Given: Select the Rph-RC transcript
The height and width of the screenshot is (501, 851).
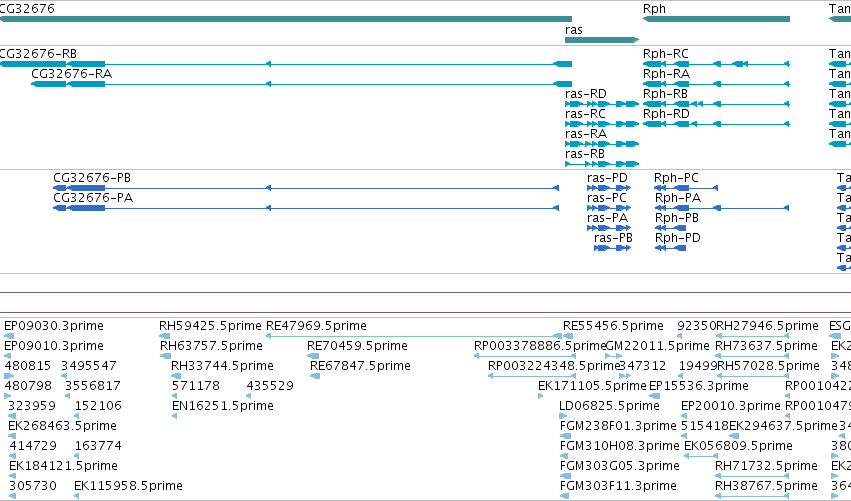Looking at the screenshot, I should 716,64.
